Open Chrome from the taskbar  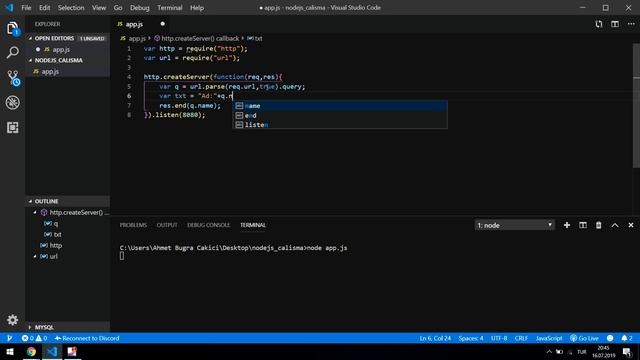[x=31, y=351]
